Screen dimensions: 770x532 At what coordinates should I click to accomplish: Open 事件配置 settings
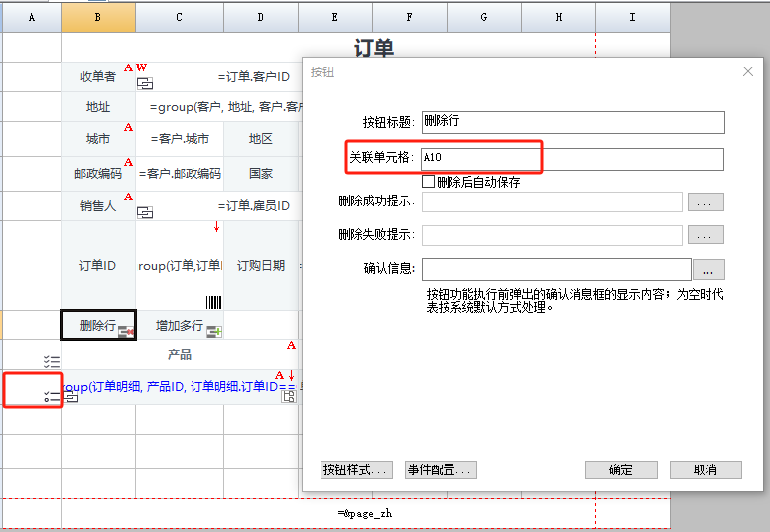coord(442,469)
